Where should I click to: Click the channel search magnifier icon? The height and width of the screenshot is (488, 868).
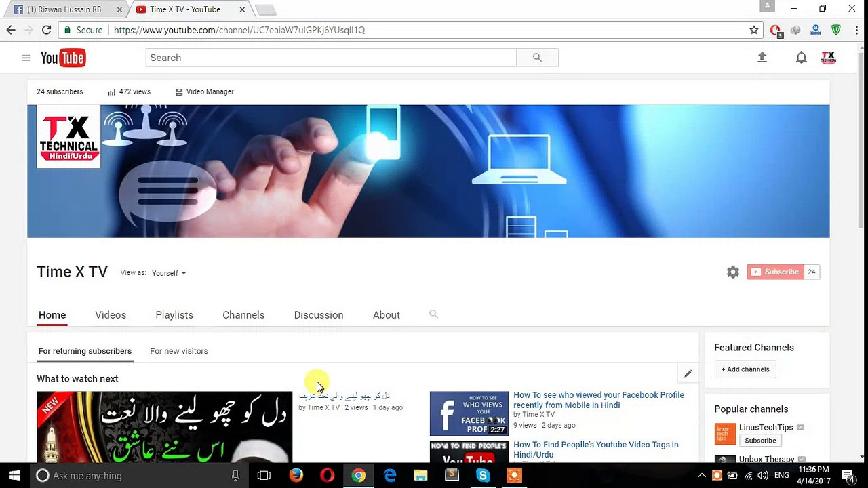434,314
